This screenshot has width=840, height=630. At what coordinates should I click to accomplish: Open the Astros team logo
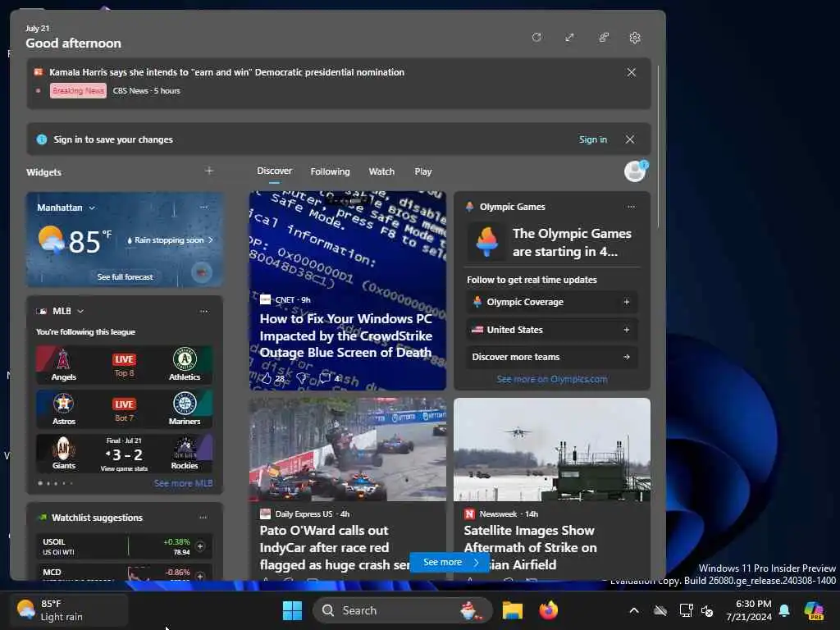63,404
